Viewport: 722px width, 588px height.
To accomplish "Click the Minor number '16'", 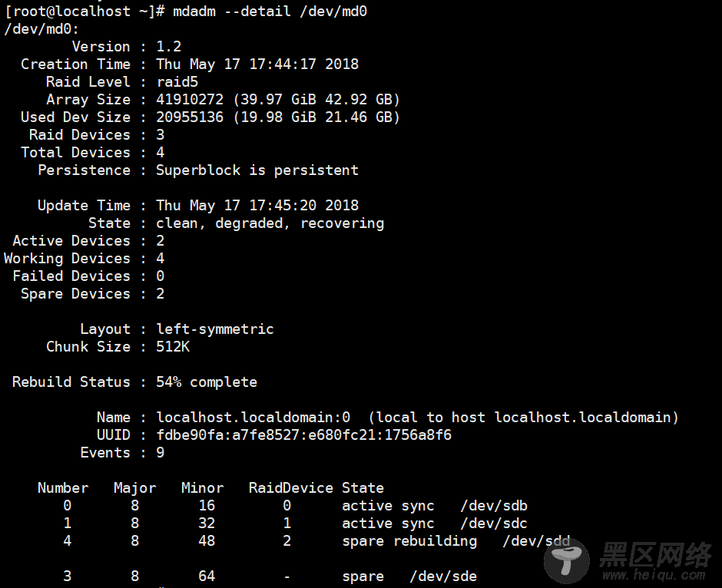I will point(207,506).
